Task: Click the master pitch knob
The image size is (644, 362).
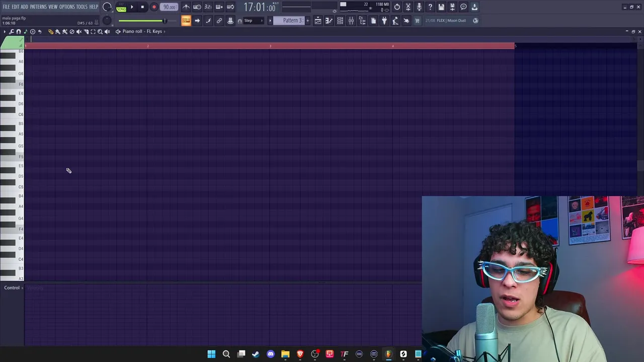Action: click(x=107, y=21)
